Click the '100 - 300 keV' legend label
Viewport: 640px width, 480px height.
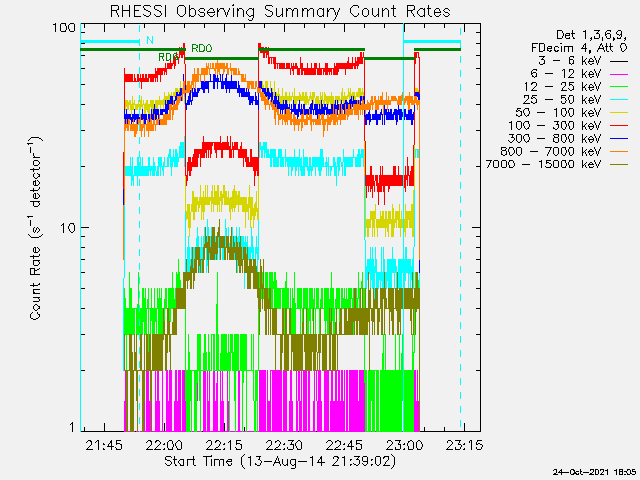coord(555,126)
